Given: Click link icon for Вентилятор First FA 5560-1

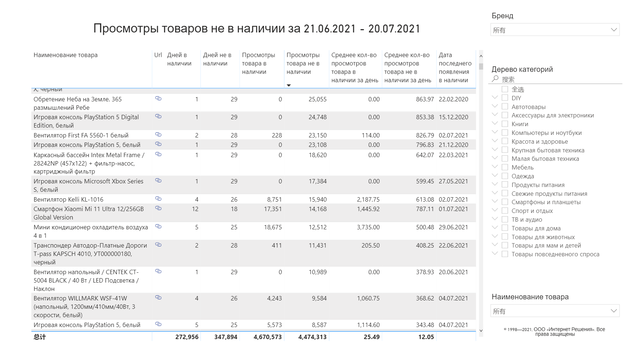Looking at the screenshot, I should (x=158, y=135).
